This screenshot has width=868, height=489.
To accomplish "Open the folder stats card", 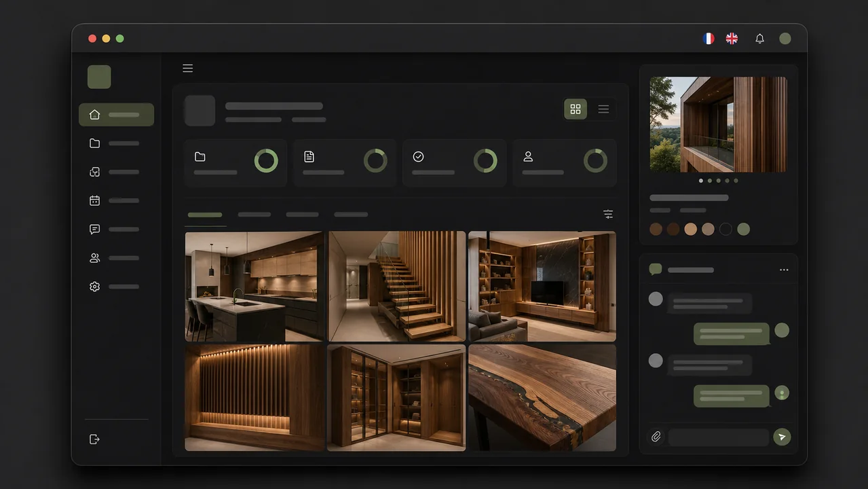I will coord(235,163).
